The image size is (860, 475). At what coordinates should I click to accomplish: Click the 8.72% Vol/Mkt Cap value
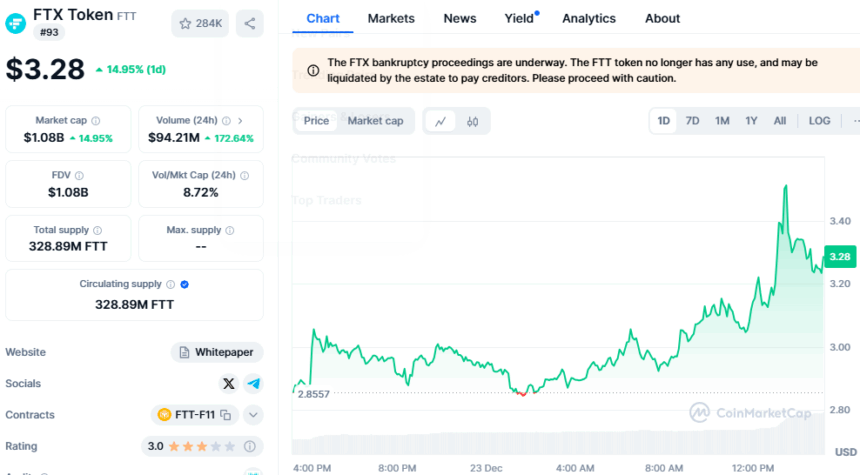(x=201, y=193)
